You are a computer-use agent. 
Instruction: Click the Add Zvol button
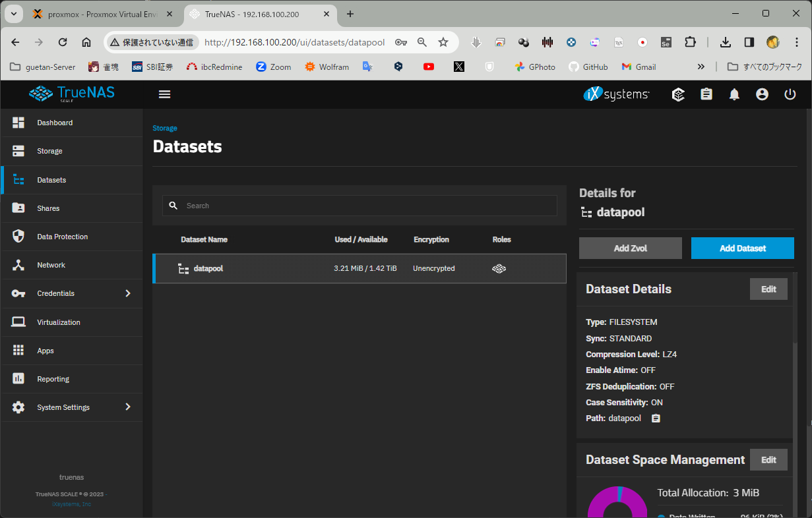point(630,248)
